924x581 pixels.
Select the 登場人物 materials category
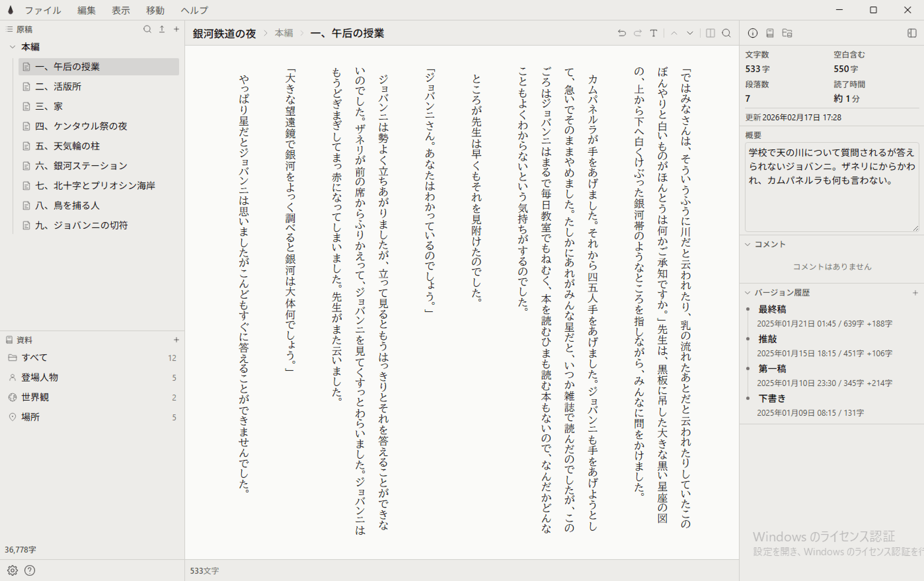coord(40,378)
